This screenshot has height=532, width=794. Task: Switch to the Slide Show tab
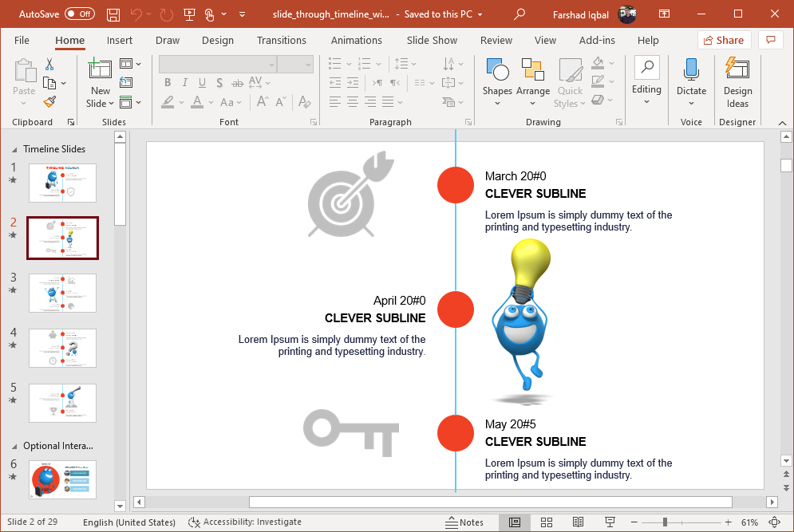point(432,40)
